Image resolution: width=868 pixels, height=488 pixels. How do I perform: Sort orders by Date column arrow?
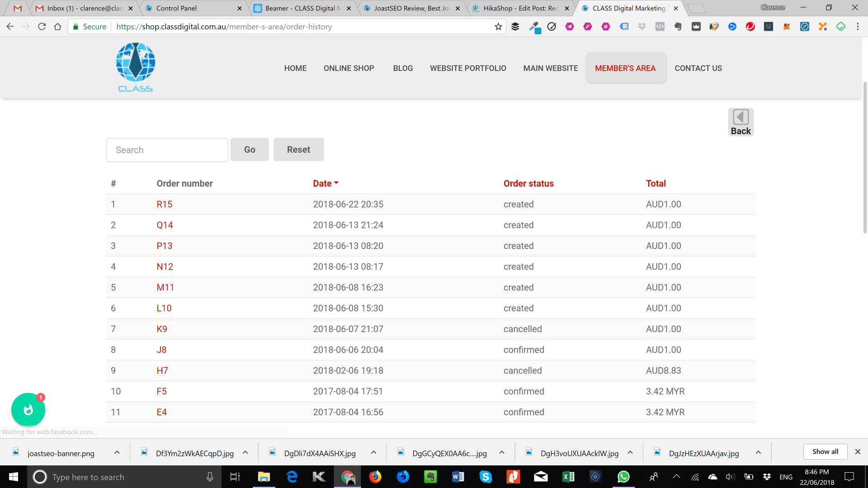[x=336, y=183]
